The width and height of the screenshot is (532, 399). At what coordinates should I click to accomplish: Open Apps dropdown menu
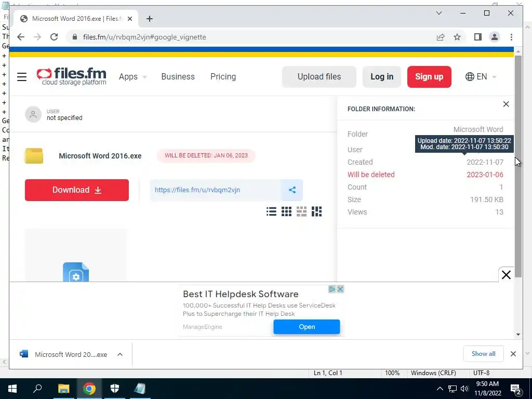[132, 77]
